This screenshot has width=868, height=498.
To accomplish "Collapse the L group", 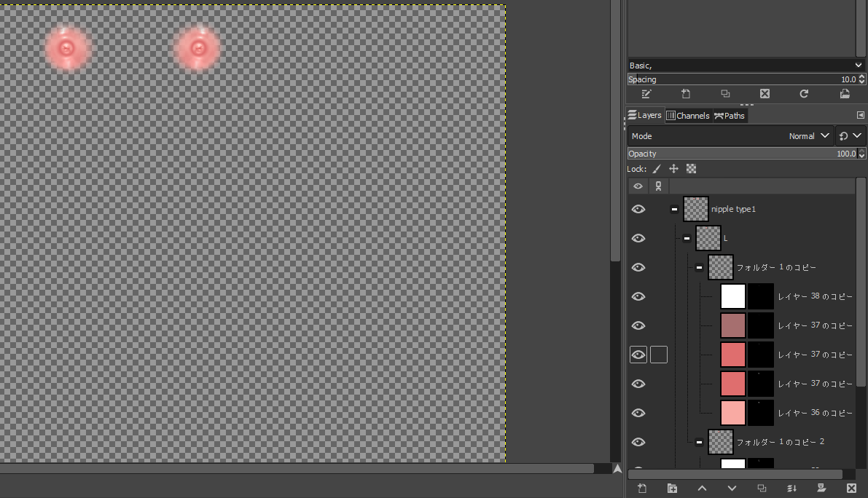I will tap(687, 238).
